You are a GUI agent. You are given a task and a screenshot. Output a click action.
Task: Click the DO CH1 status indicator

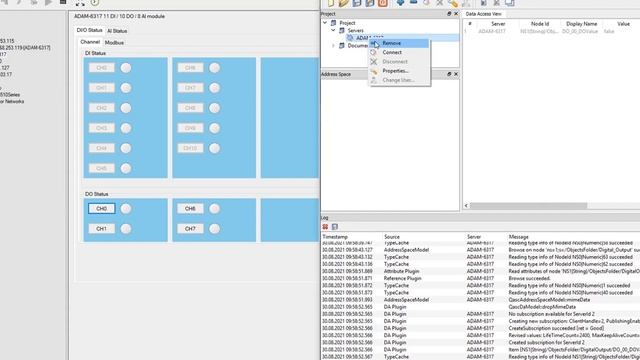(x=126, y=229)
